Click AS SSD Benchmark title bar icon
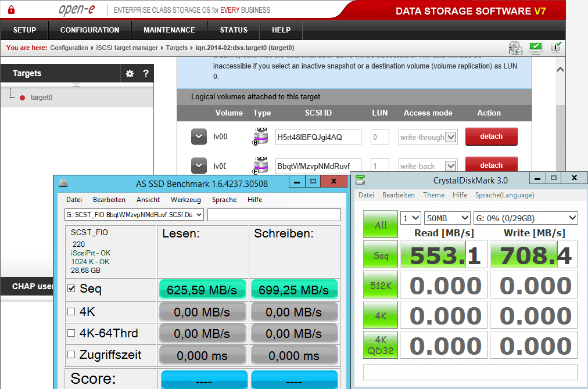588x389 pixels. (63, 183)
